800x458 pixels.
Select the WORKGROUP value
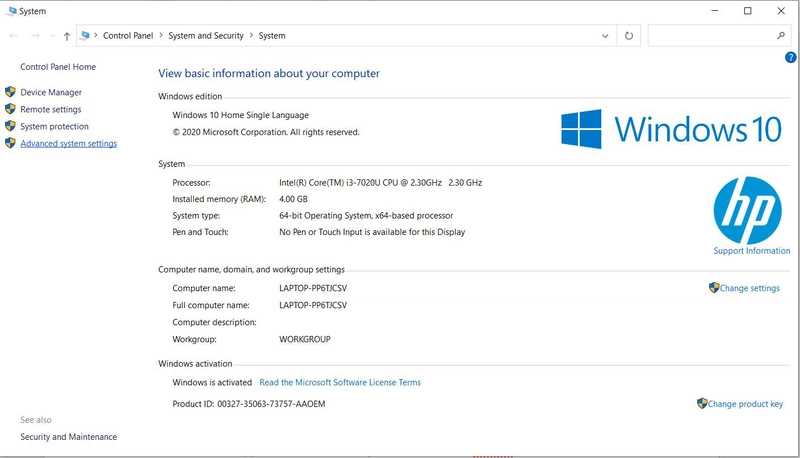305,339
